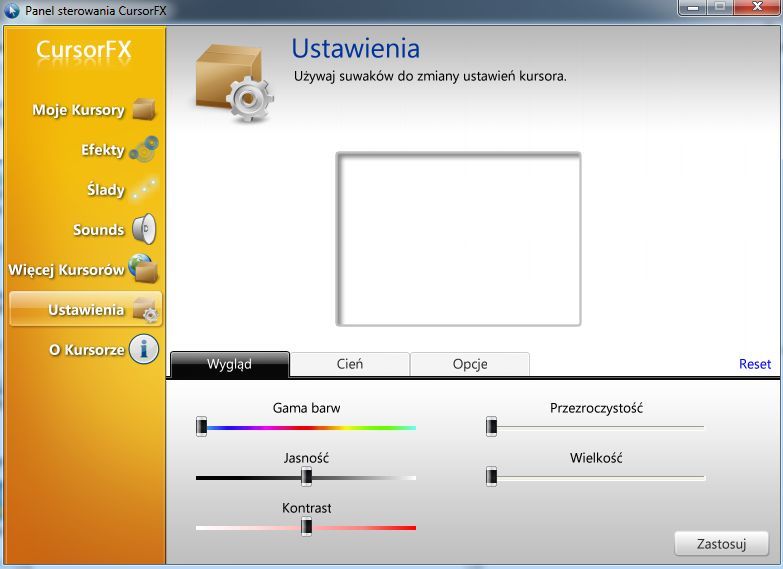Click the Wielkość label

pyautogui.click(x=596, y=458)
